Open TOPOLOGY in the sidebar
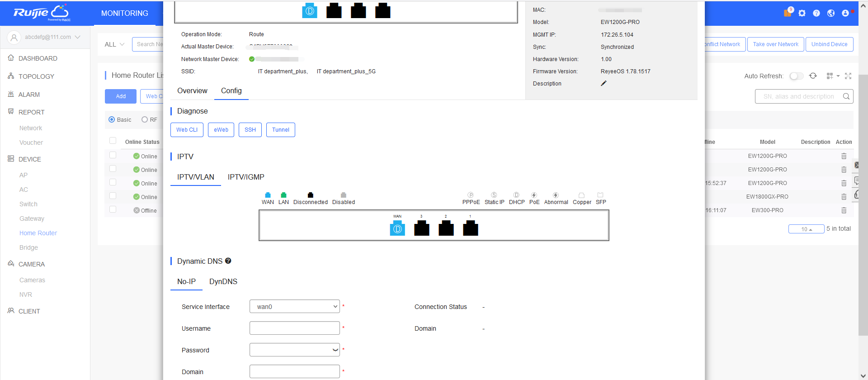This screenshot has height=380, width=868. coord(36,76)
